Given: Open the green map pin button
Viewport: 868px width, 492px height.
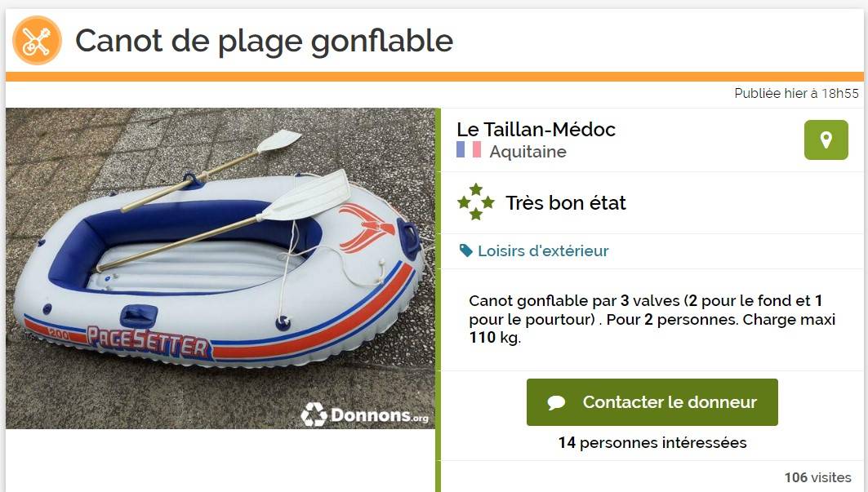Looking at the screenshot, I should [826, 140].
